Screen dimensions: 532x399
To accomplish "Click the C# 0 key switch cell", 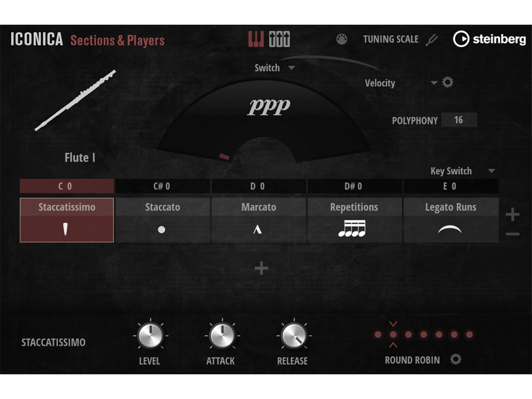I will point(163,186).
